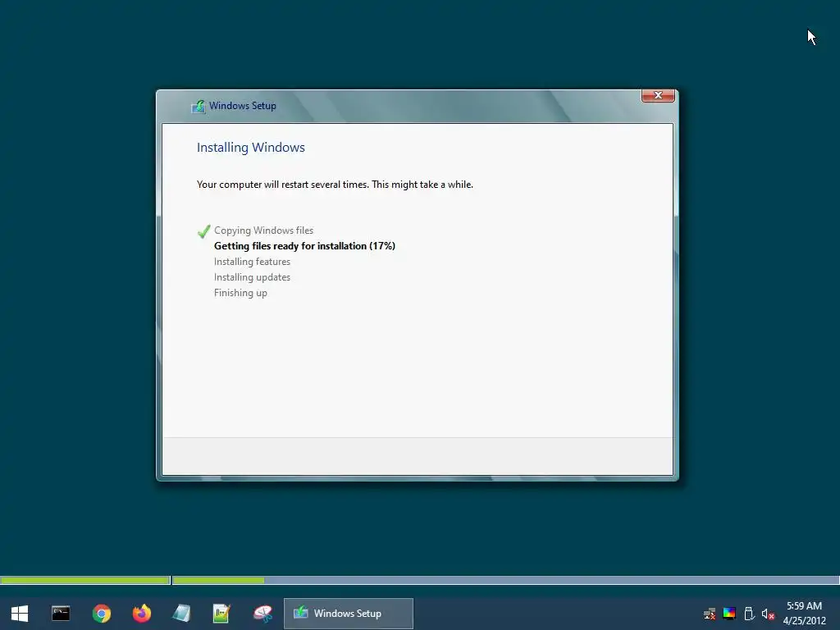Viewport: 840px width, 630px height.
Task: Click the muted volume tray icon
Action: point(768,614)
